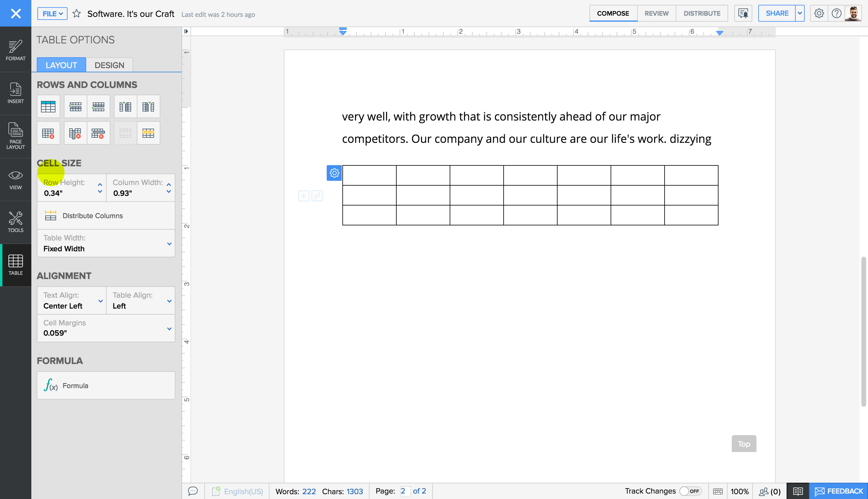This screenshot has width=868, height=499.
Task: Click the delete table icon
Action: click(x=48, y=133)
